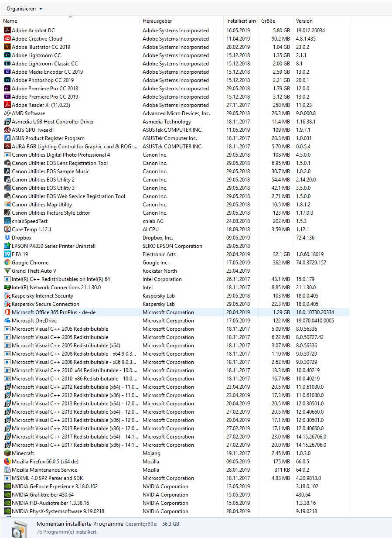
Task: Click the Microsoft OneDrive cloud icon
Action: (7, 321)
